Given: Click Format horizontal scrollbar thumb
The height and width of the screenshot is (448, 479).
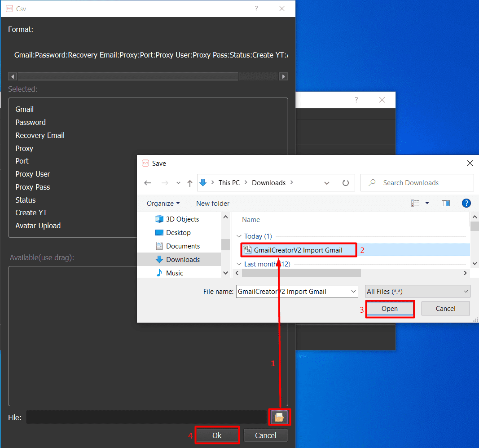Looking at the screenshot, I should click(x=128, y=76).
